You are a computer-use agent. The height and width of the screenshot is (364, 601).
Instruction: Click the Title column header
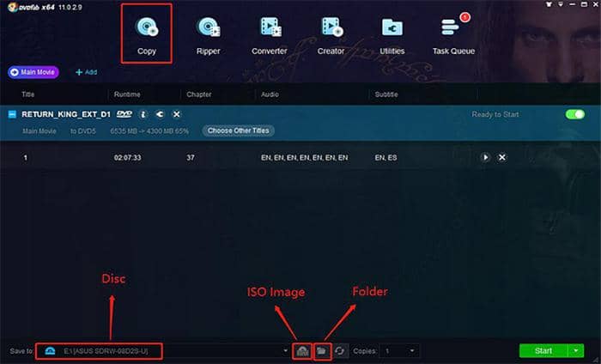pyautogui.click(x=28, y=94)
